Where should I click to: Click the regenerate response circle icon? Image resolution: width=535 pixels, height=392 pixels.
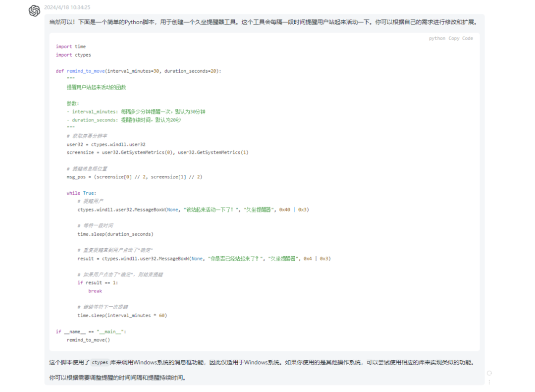(489, 373)
